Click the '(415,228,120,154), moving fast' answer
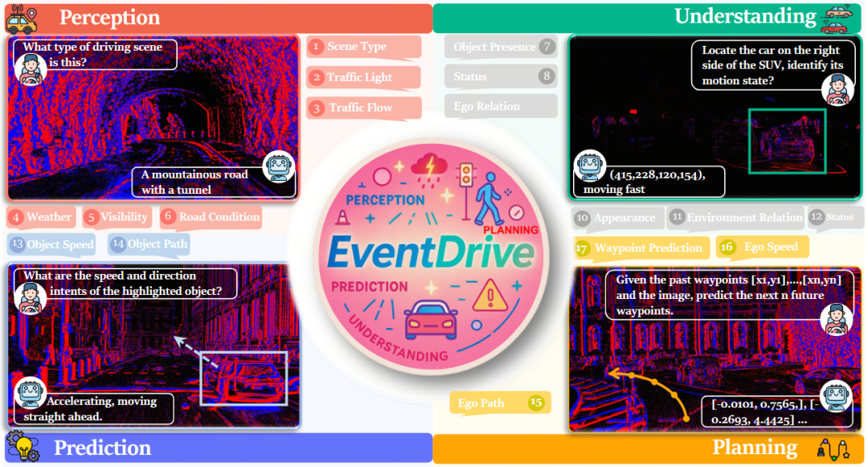 [x=649, y=182]
